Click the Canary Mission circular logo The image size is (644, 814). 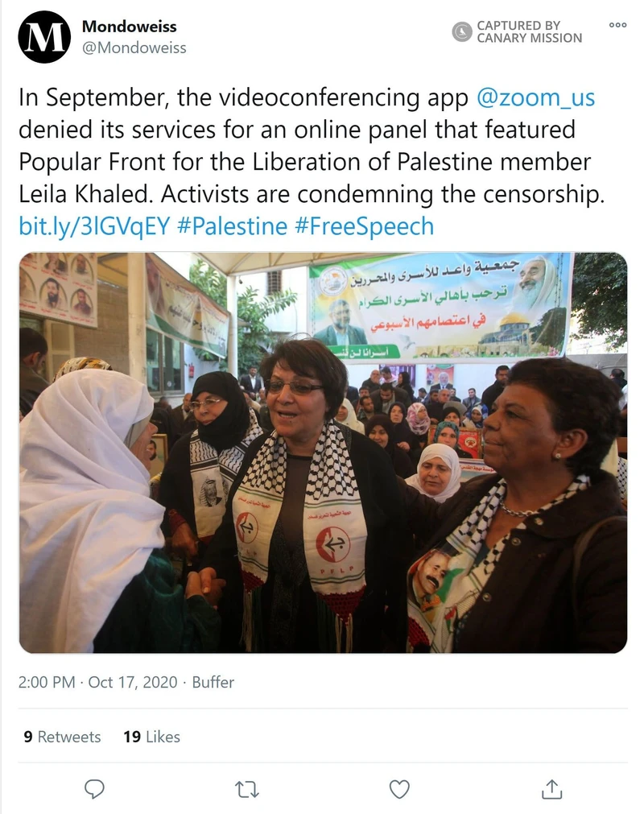tap(461, 31)
